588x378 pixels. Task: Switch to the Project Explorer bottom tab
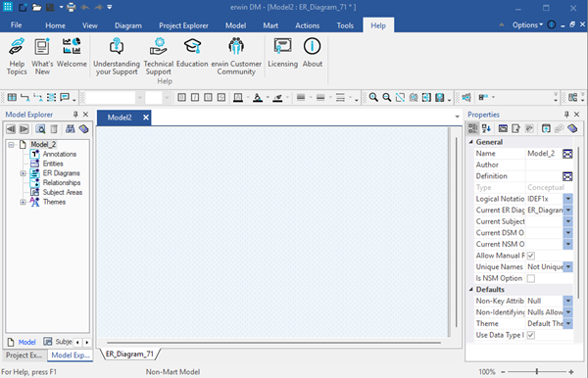[x=24, y=355]
